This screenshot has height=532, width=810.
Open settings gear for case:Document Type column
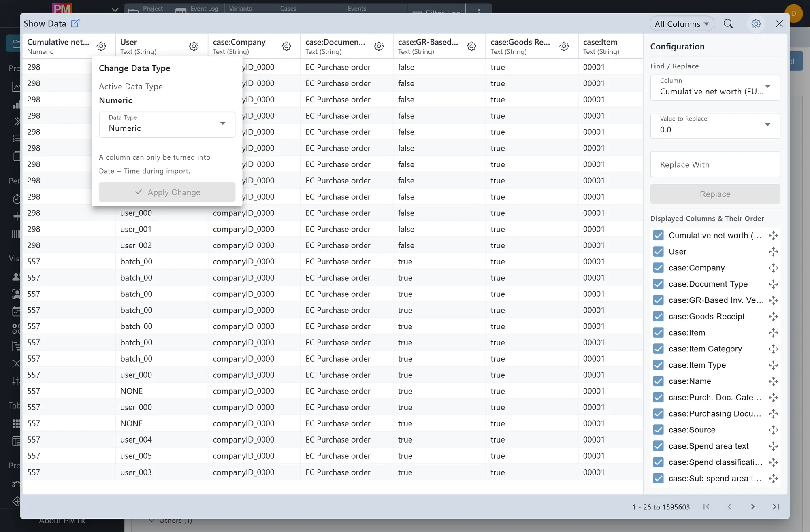coord(379,46)
